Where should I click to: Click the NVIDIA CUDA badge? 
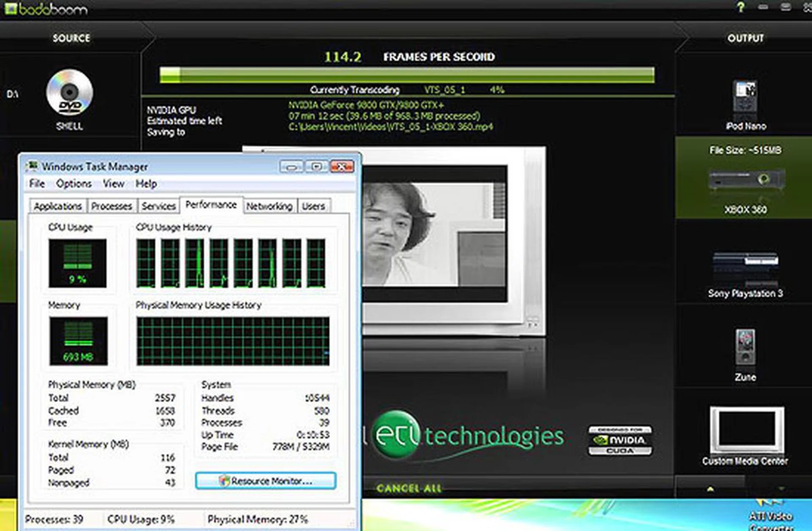(620, 440)
